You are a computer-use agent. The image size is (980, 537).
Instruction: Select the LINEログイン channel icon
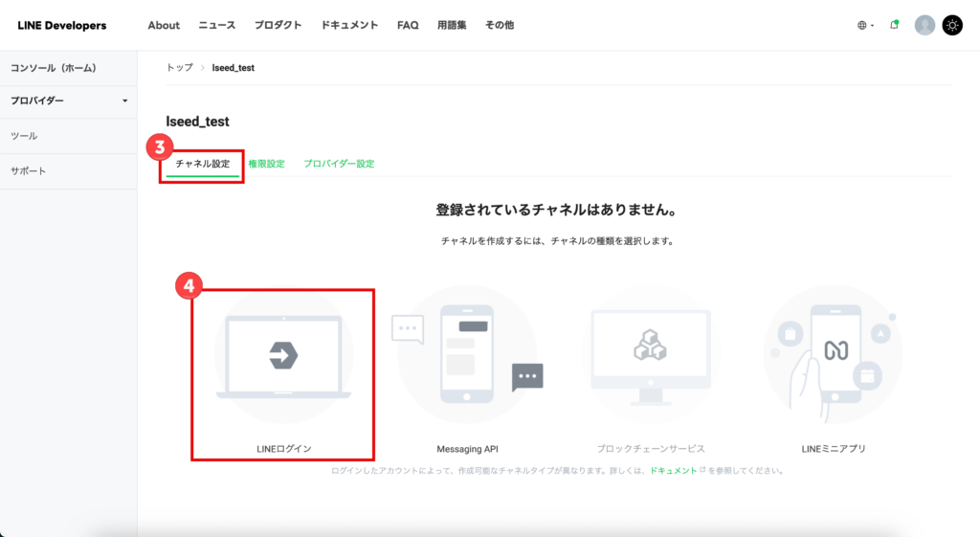pos(282,357)
